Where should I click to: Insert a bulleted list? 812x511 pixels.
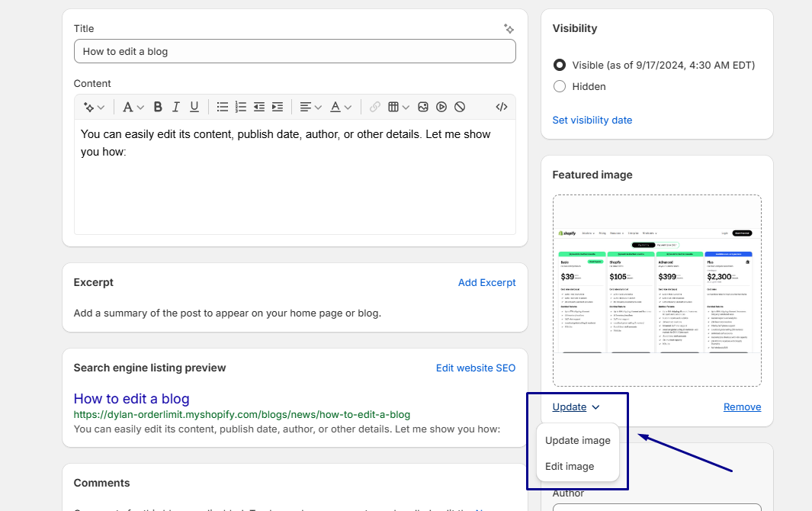(223, 107)
